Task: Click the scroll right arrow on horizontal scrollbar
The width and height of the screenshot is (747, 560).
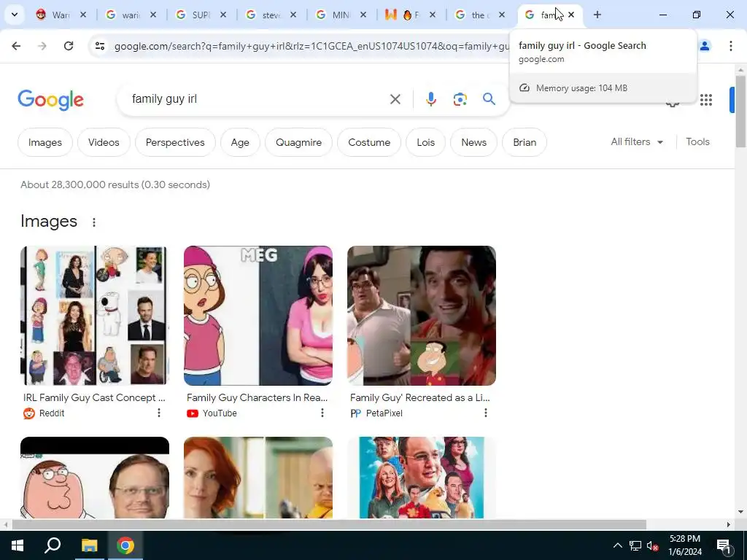Action: [x=729, y=525]
